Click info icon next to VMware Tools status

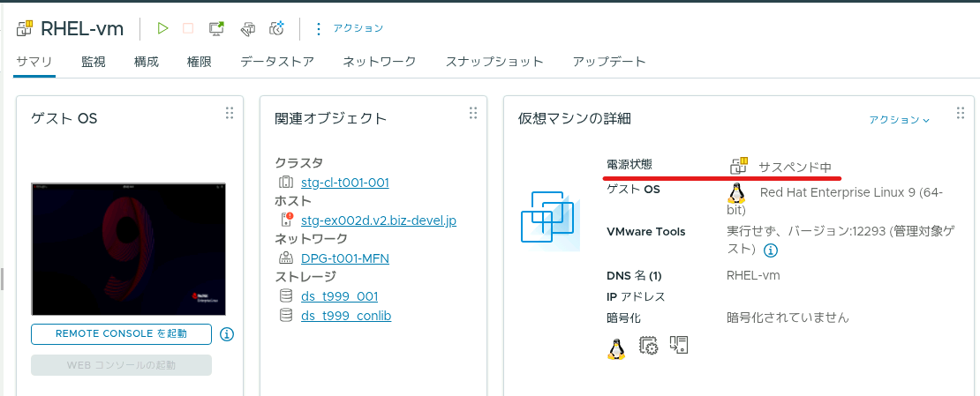tap(772, 250)
